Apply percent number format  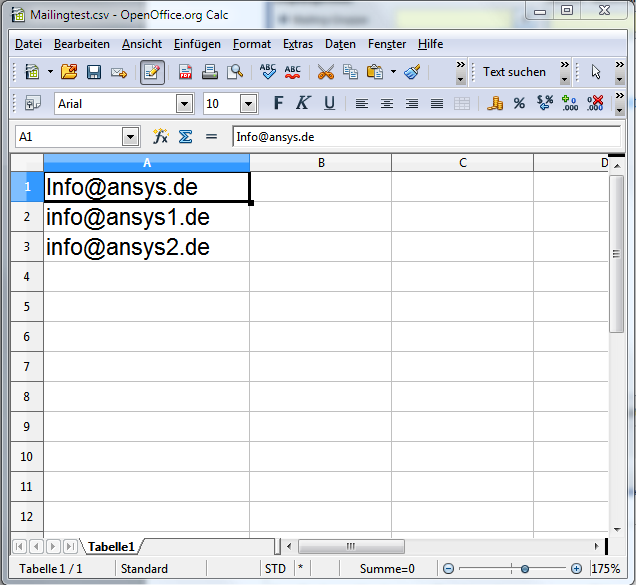tap(519, 103)
